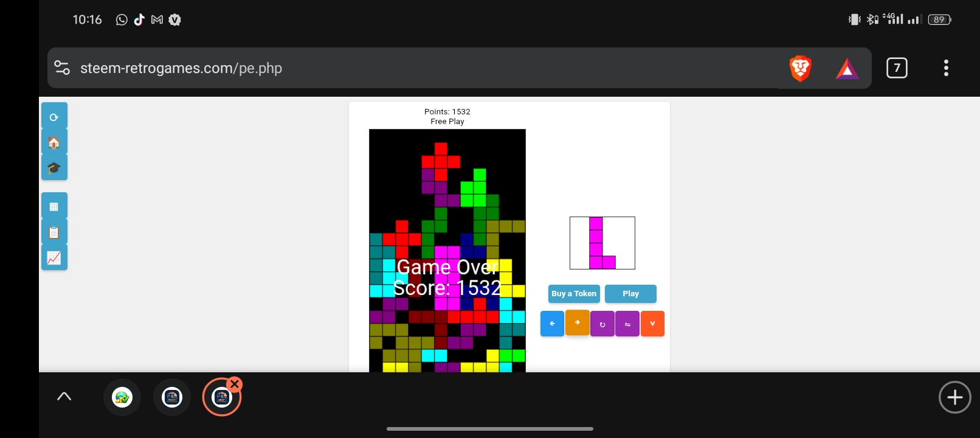
Task: Click the clipboard icon in sidebar
Action: pos(54,231)
